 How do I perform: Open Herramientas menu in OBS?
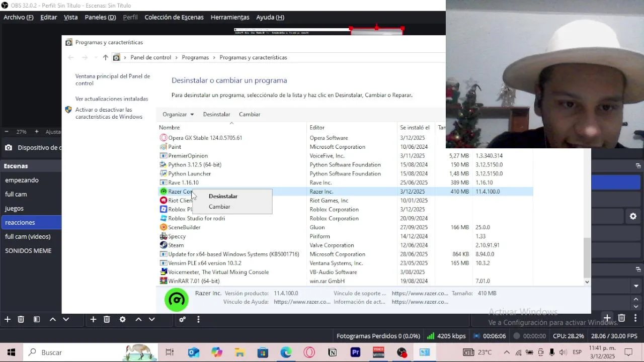230,17
